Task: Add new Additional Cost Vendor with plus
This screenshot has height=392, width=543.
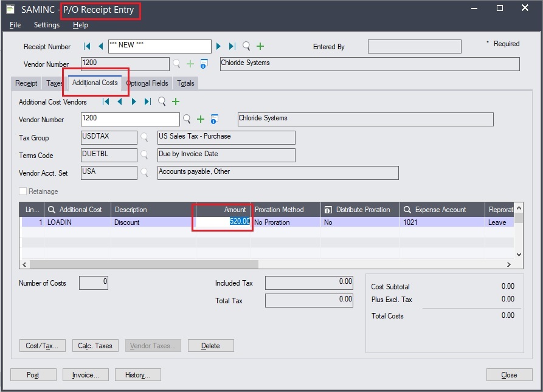Action: point(176,101)
